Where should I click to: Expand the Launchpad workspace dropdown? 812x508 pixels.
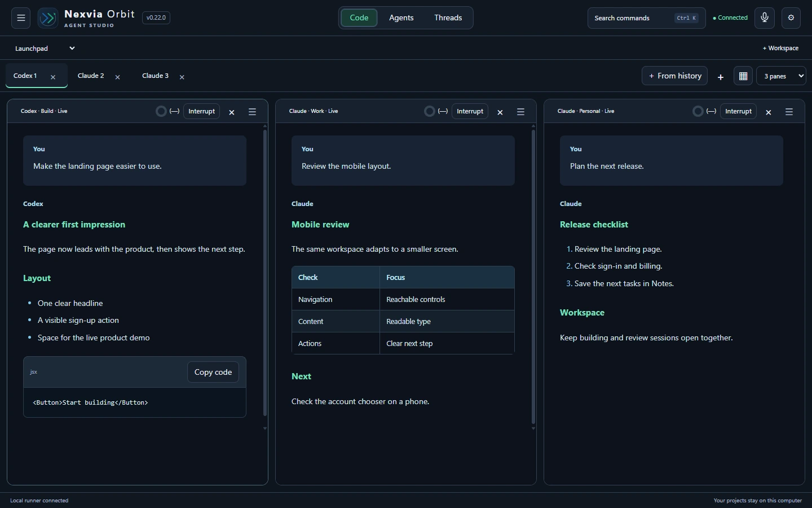pos(44,48)
